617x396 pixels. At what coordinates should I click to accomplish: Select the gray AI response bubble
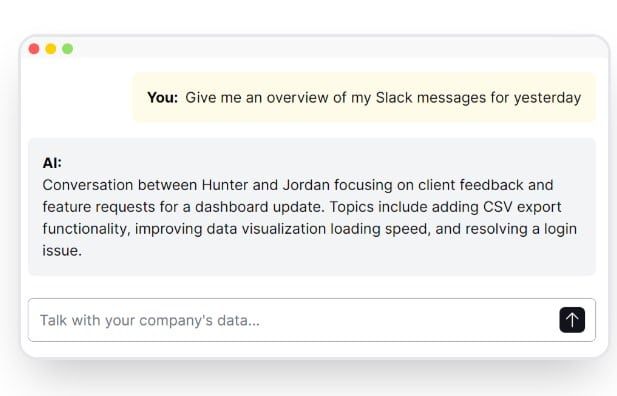click(x=312, y=207)
